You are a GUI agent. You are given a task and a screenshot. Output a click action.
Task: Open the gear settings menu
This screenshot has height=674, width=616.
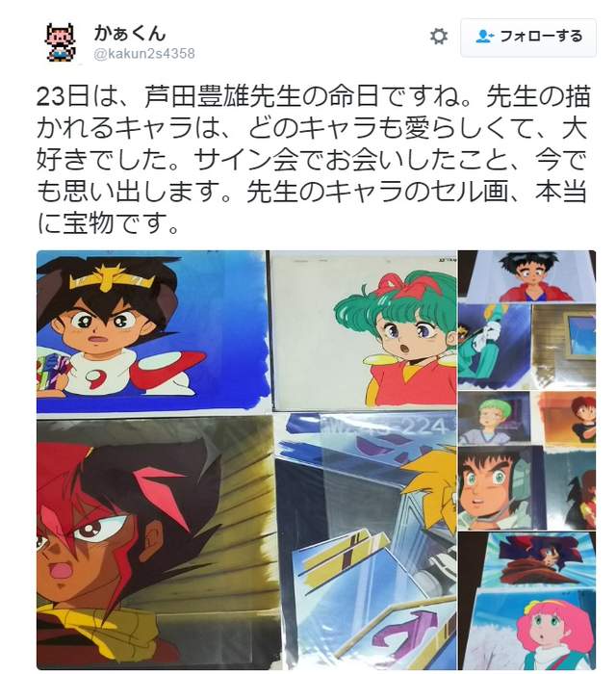pyautogui.click(x=439, y=37)
